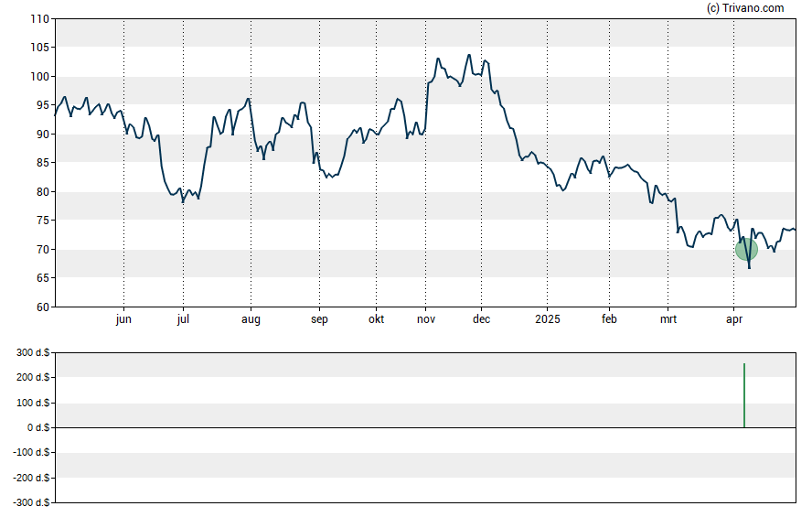812x517 pixels.
Task: Click the 'sep' month label
Action: coord(319,319)
